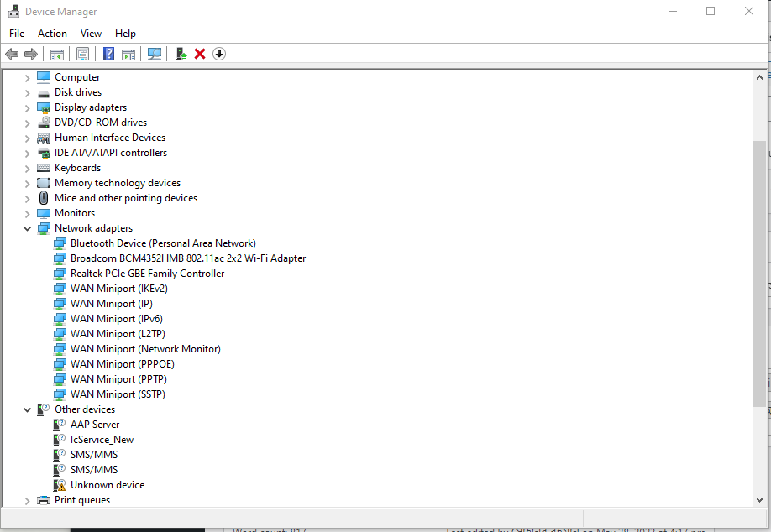
Task: Click the scrollbar down arrow
Action: click(759, 500)
